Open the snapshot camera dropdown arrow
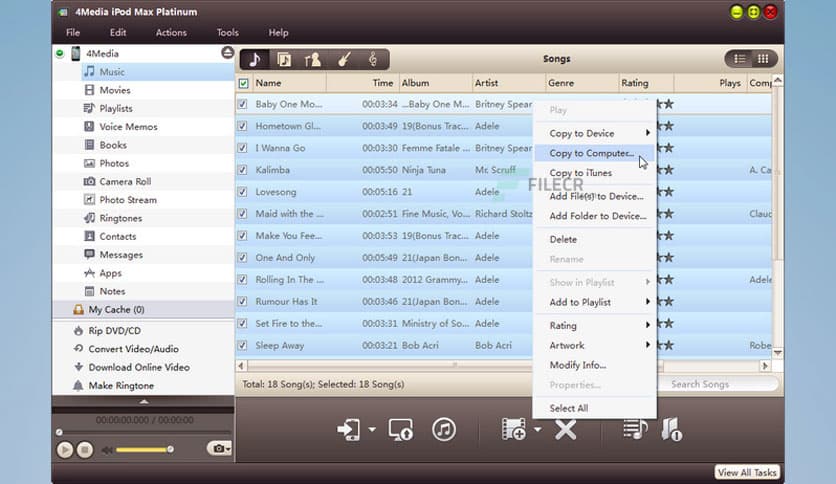 tap(228, 449)
